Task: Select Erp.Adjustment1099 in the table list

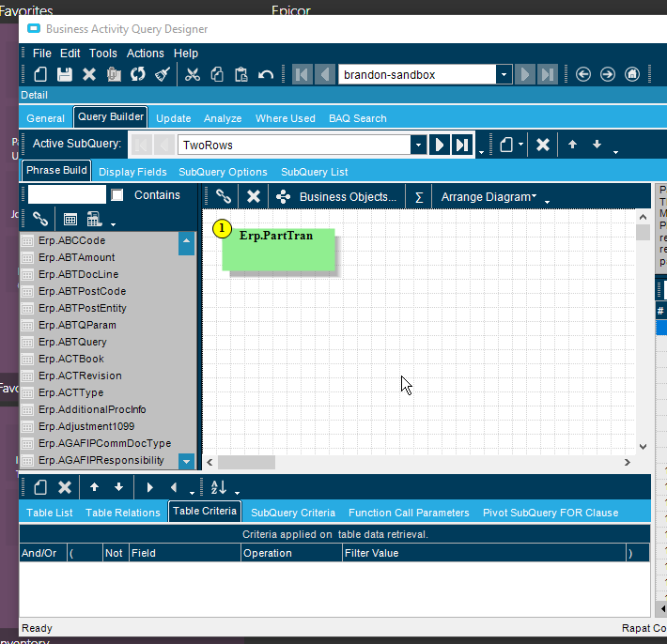Action: (86, 426)
